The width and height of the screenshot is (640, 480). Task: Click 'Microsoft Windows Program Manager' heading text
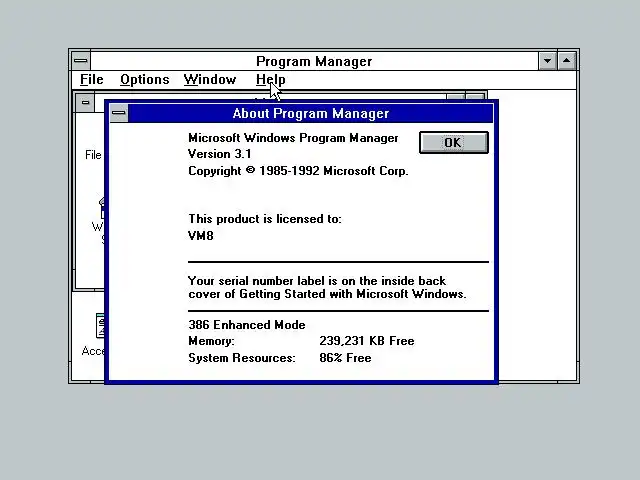point(293,138)
